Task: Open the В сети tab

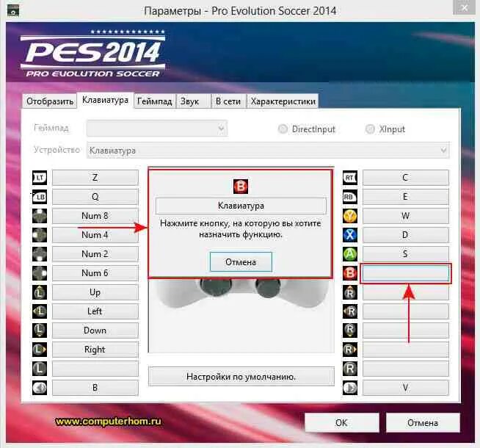Action: (x=228, y=101)
